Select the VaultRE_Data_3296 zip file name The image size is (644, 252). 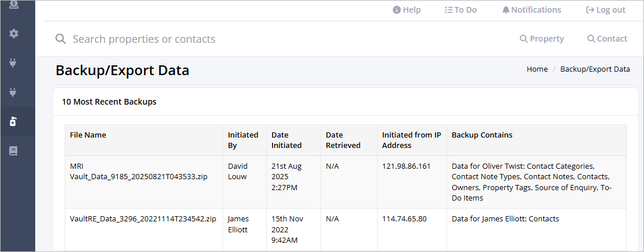pyautogui.click(x=143, y=218)
